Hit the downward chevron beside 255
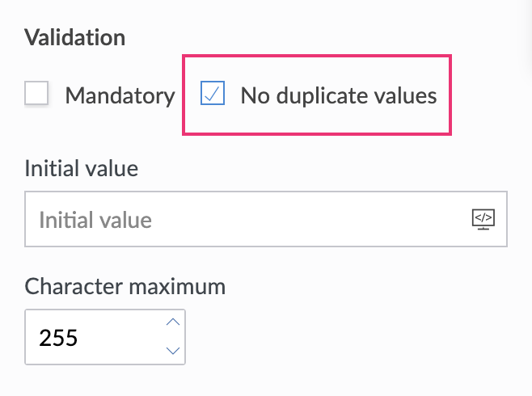The height and width of the screenshot is (396, 532). click(x=171, y=350)
